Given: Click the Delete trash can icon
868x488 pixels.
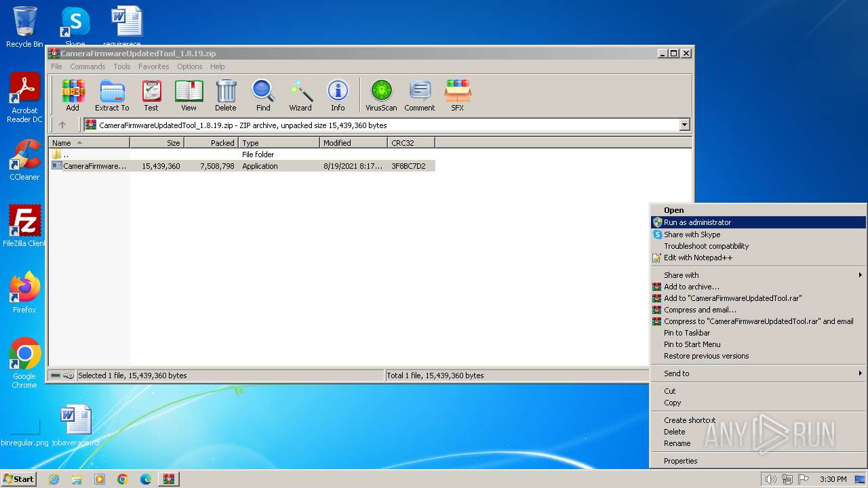Looking at the screenshot, I should point(226,95).
